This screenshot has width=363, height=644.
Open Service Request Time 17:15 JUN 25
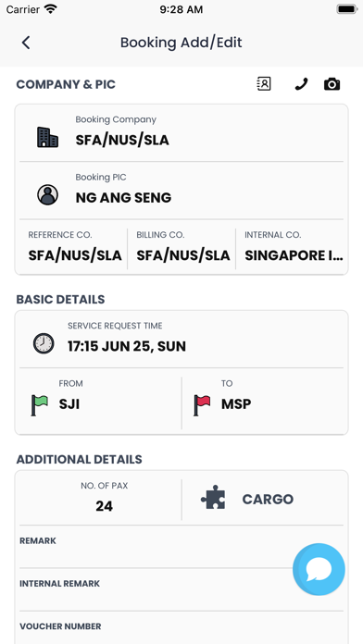point(181,340)
